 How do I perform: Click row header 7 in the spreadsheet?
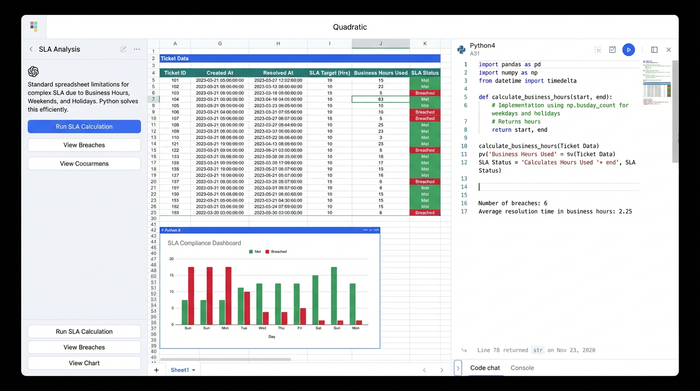(153, 99)
